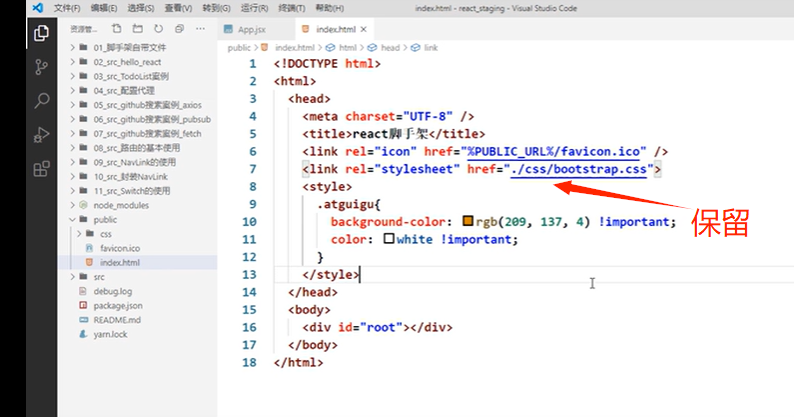Expand the 04_src_配置代理 folder chevron

[x=72, y=91]
